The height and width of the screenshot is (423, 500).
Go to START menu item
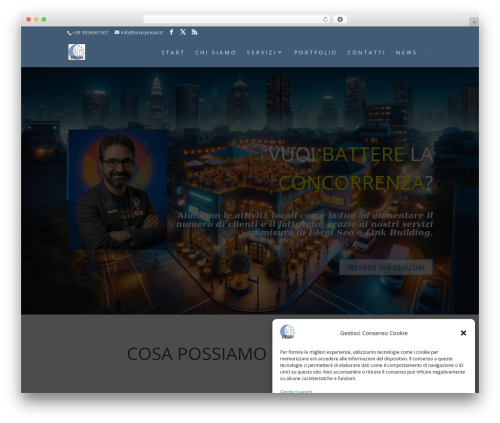[x=173, y=52]
